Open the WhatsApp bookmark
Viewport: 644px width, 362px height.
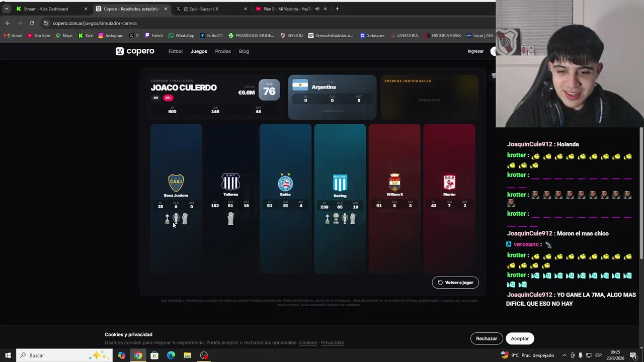point(181,36)
